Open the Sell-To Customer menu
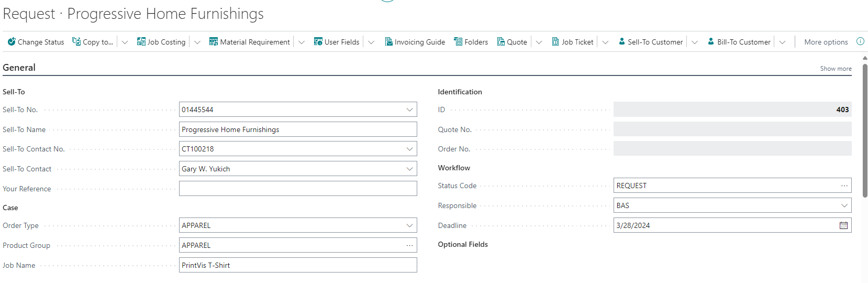 tap(650, 42)
